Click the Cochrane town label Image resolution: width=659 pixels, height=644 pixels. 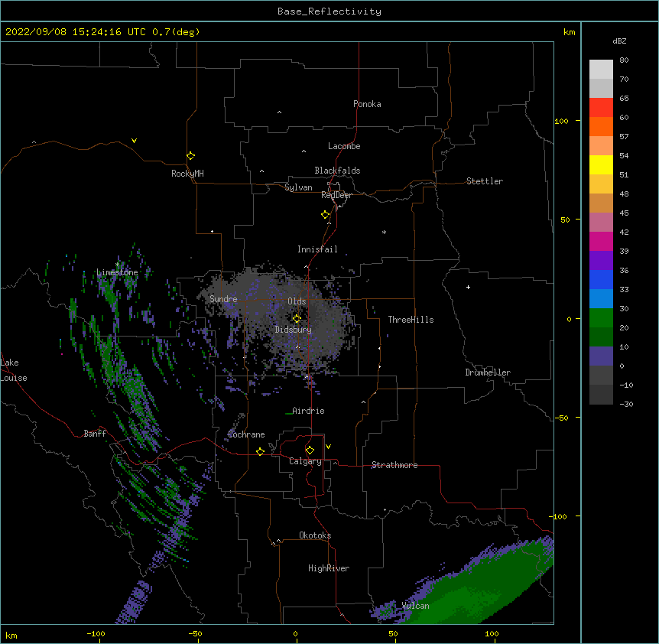pos(246,434)
